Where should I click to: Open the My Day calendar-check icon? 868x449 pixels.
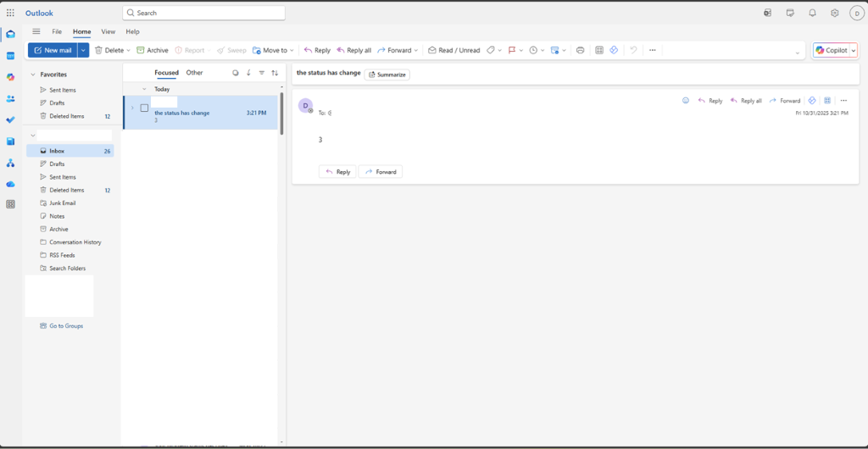790,13
